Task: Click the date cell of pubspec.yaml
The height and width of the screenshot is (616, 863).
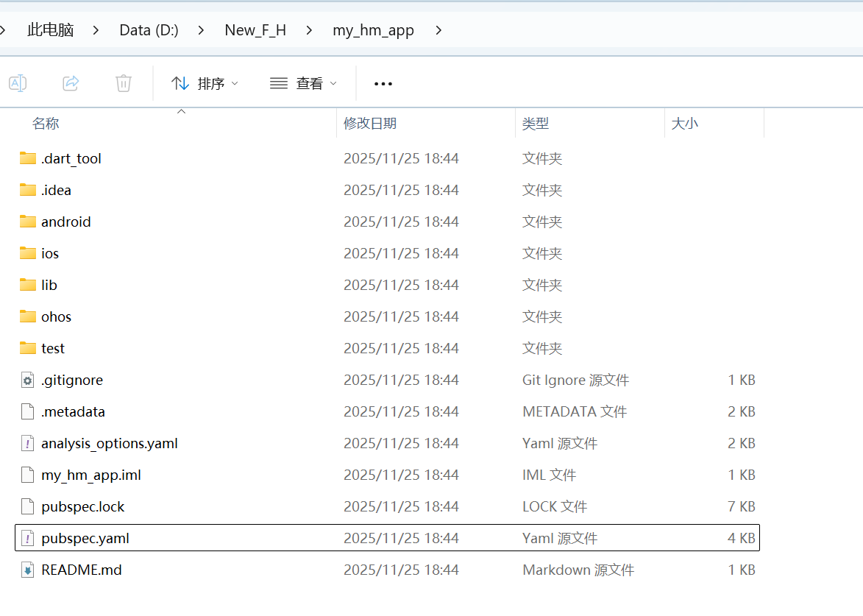Action: point(401,539)
